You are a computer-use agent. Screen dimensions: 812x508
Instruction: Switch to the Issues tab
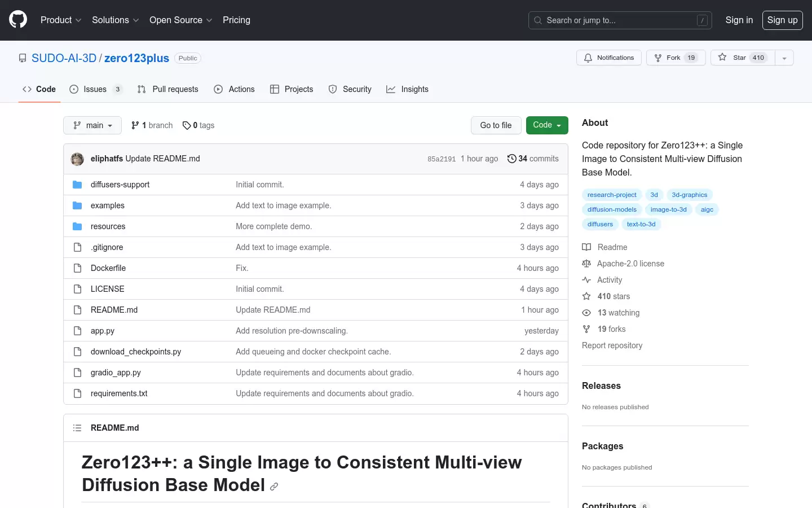(x=95, y=89)
